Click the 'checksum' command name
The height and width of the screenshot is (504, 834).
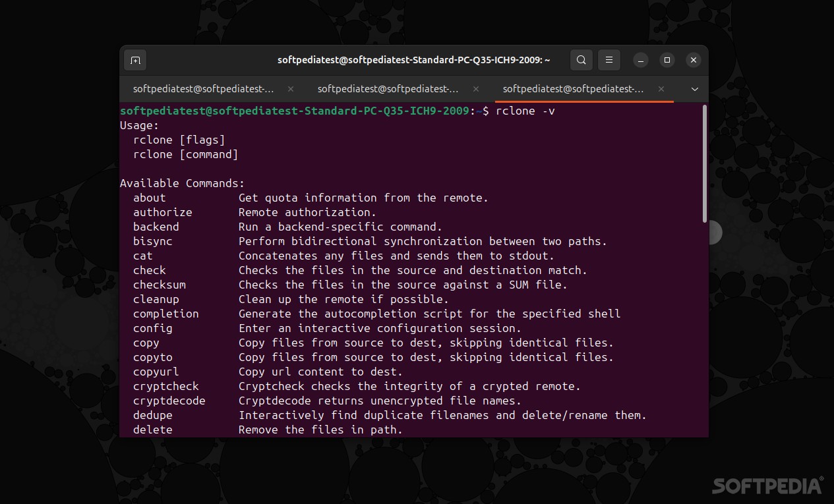click(x=160, y=285)
